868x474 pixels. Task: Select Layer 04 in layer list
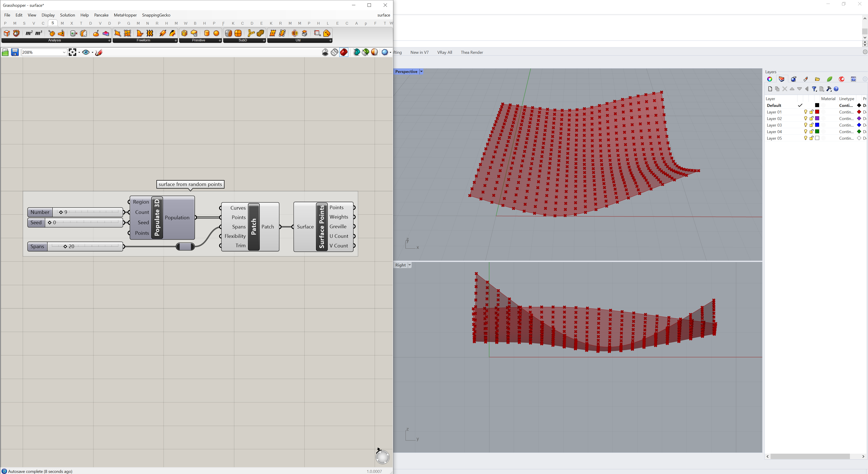(774, 132)
